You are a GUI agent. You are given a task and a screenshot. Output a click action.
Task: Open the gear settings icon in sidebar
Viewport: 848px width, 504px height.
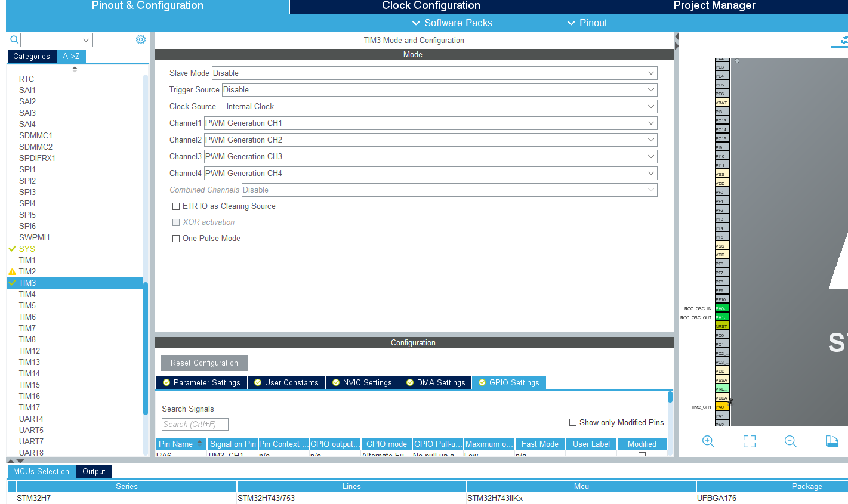141,39
